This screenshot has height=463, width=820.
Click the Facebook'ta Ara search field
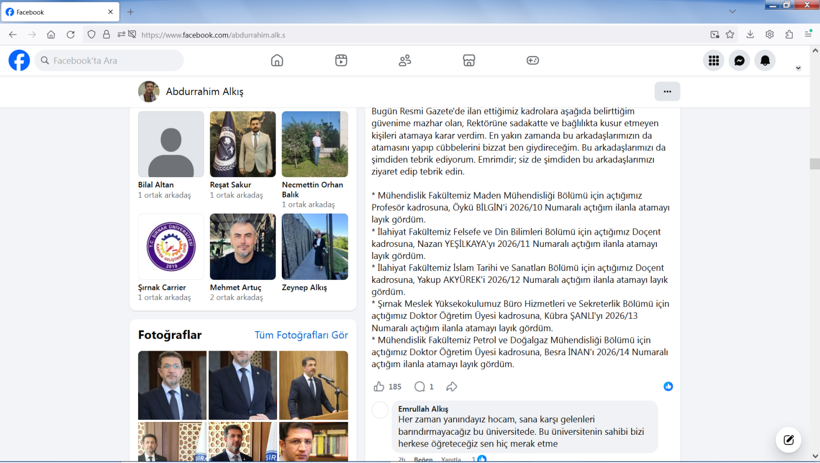click(109, 61)
